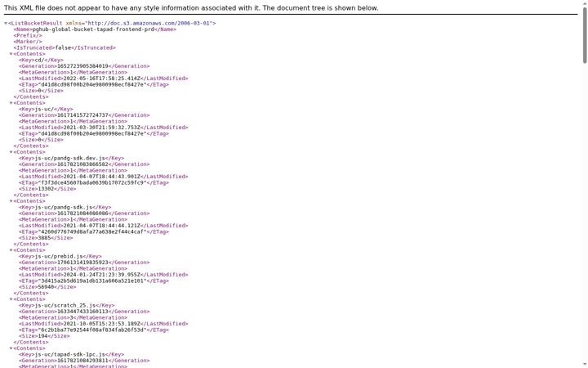Click Generation 1617141572724737
The width and height of the screenshot is (588, 368).
(x=82, y=115)
